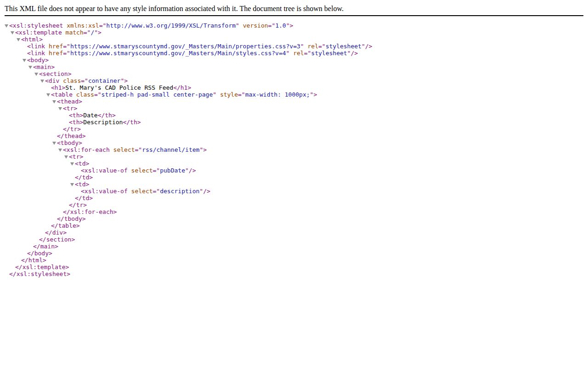
Task: Click the closing /div tag
Action: pos(56,233)
